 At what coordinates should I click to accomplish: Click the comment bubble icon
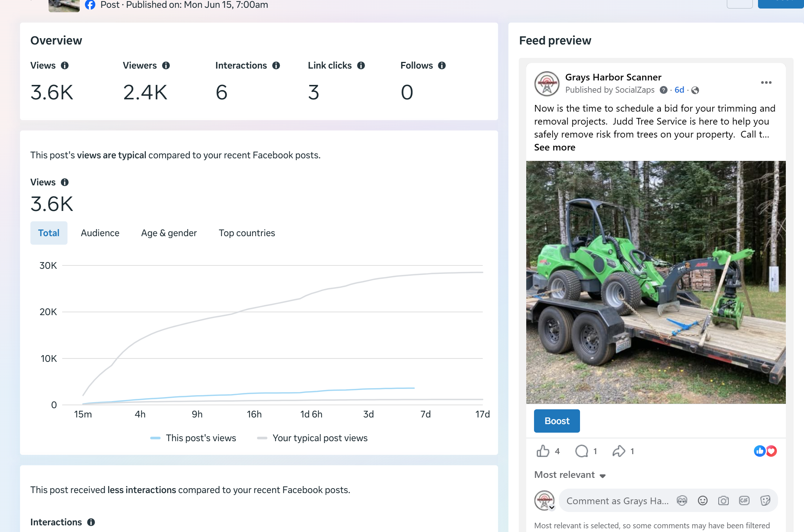pos(581,451)
